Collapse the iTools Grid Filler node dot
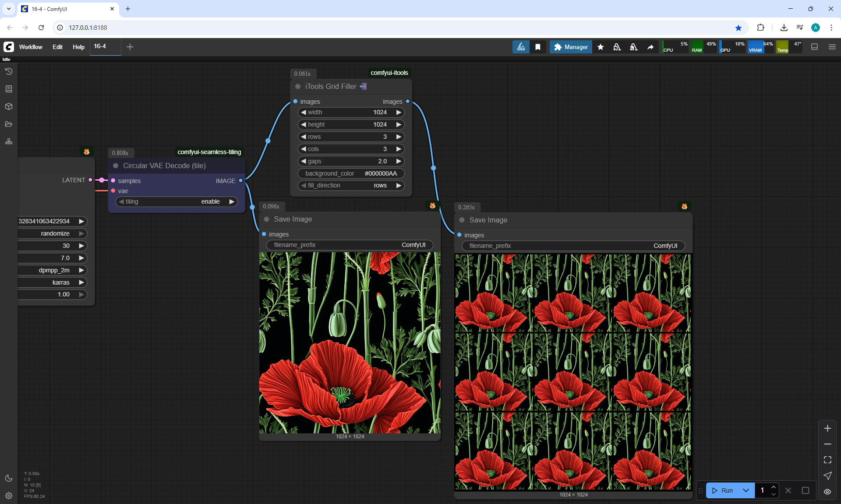The height and width of the screenshot is (504, 841). [x=298, y=87]
